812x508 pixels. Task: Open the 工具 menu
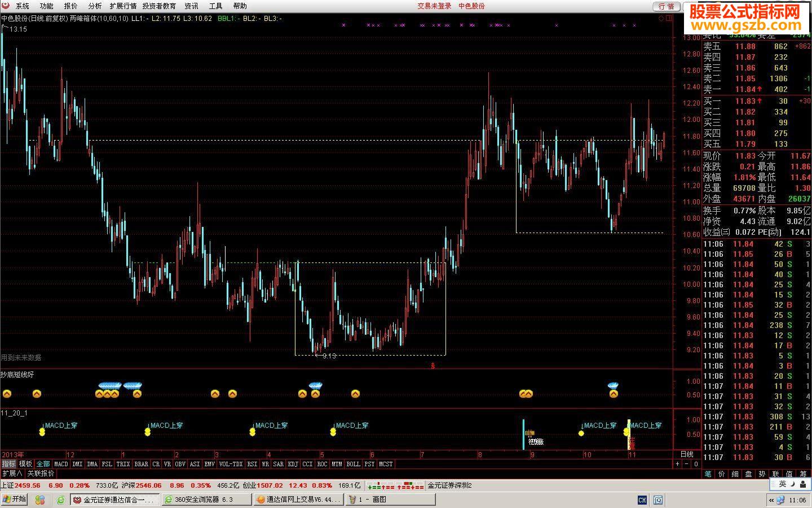click(x=215, y=6)
